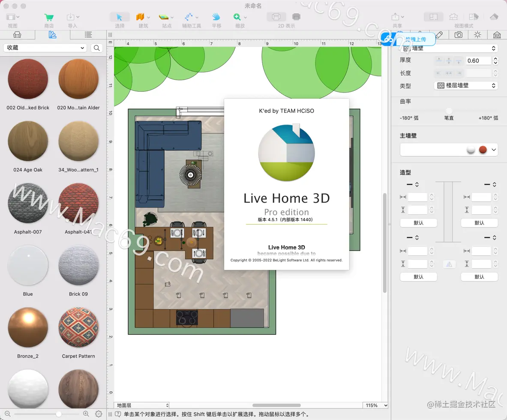Click the white material swatch in 主墙壁
The width and height of the screenshot is (507, 420).
point(471,150)
